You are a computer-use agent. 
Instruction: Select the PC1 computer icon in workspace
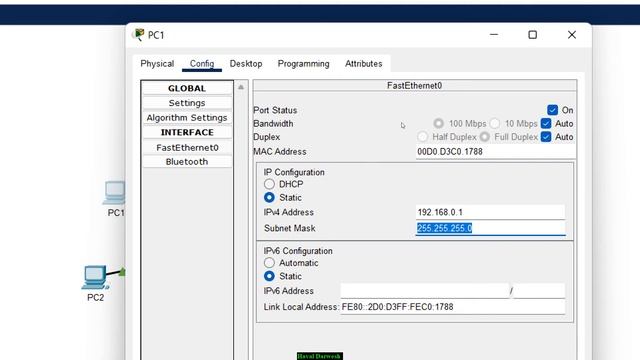point(114,193)
